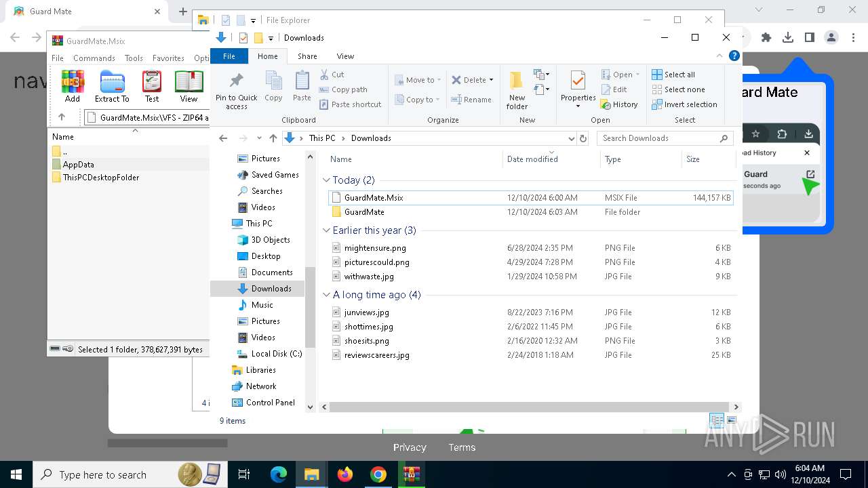Click Rename in the Organize group
The height and width of the screenshot is (488, 868).
click(471, 100)
